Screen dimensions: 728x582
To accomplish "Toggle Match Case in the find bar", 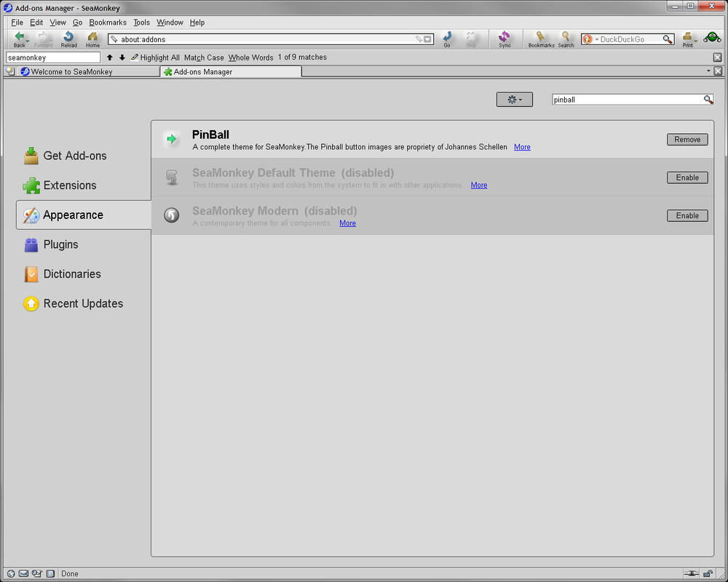I will pos(204,57).
